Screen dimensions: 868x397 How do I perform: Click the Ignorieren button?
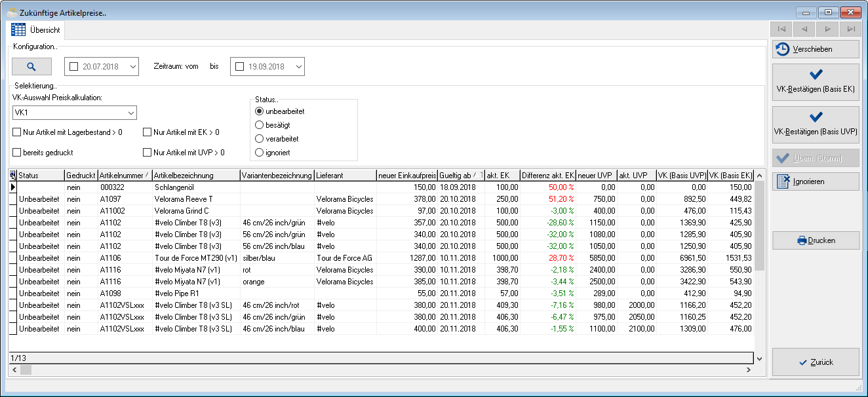(x=816, y=181)
